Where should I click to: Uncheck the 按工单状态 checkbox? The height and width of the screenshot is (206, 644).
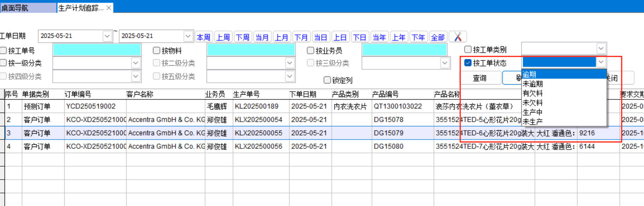(468, 63)
